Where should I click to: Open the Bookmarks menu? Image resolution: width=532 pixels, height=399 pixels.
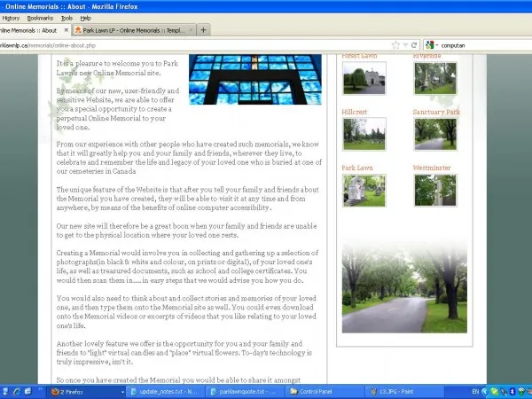40,18
